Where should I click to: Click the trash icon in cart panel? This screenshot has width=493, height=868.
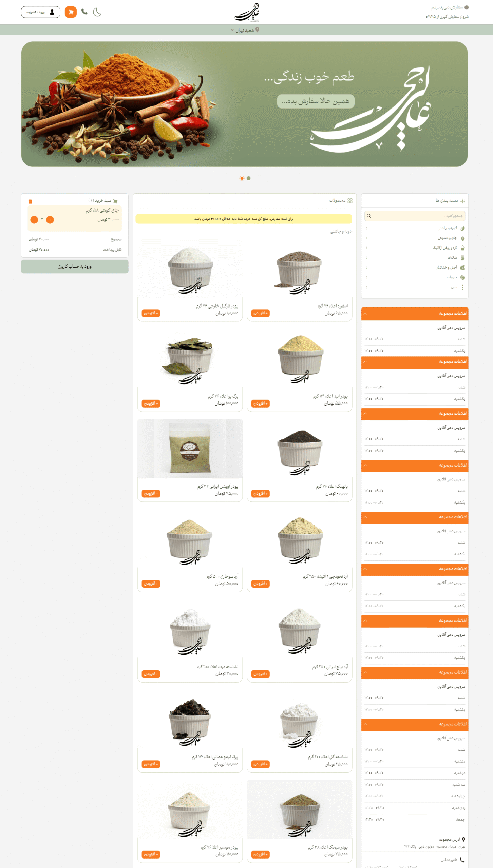pos(30,201)
